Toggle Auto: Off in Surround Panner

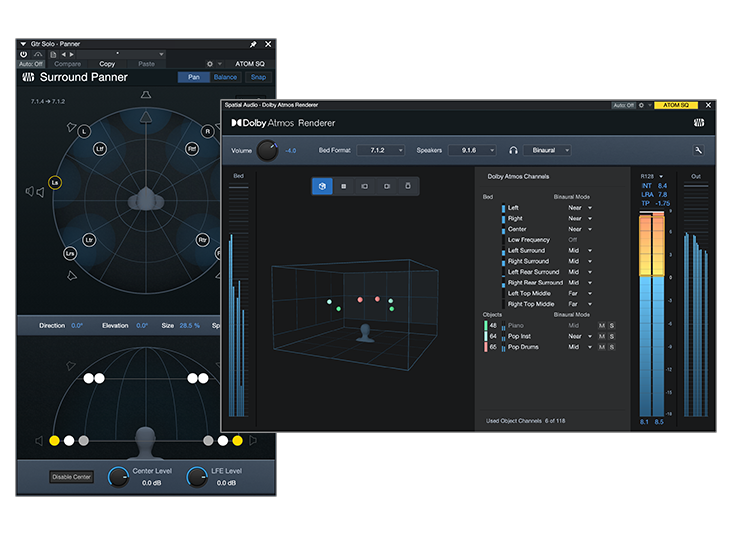click(x=31, y=64)
